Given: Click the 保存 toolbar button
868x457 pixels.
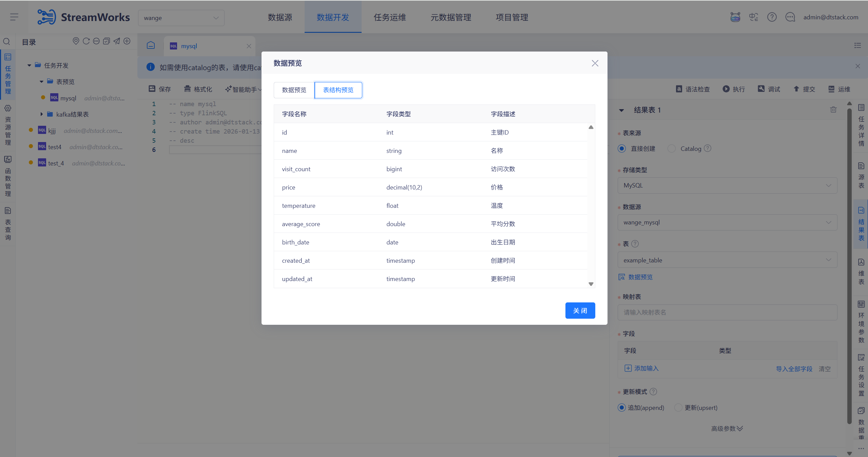Looking at the screenshot, I should 160,89.
